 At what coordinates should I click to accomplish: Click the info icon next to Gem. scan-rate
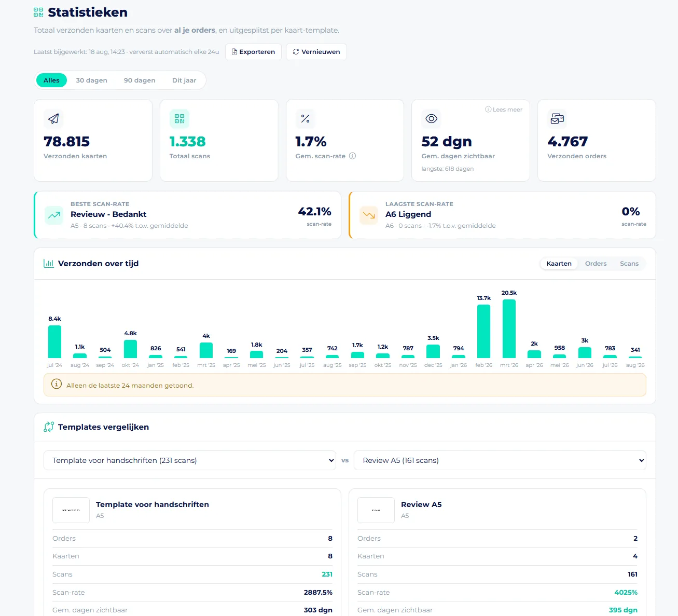[353, 156]
